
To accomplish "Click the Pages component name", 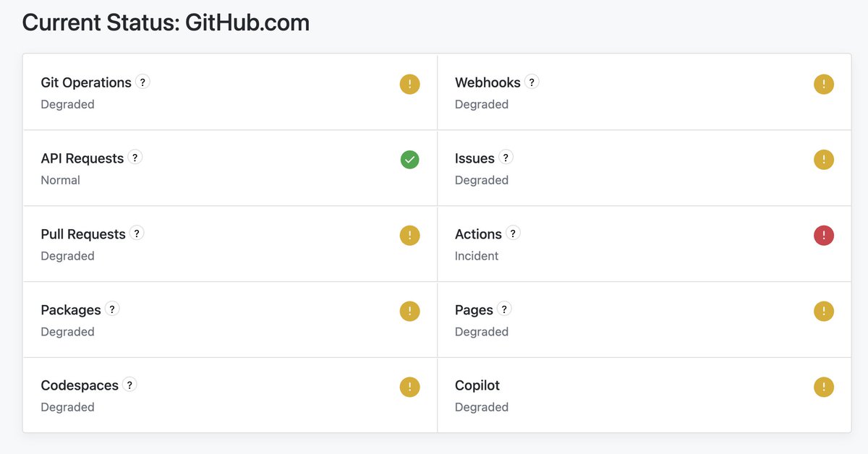I will [474, 310].
